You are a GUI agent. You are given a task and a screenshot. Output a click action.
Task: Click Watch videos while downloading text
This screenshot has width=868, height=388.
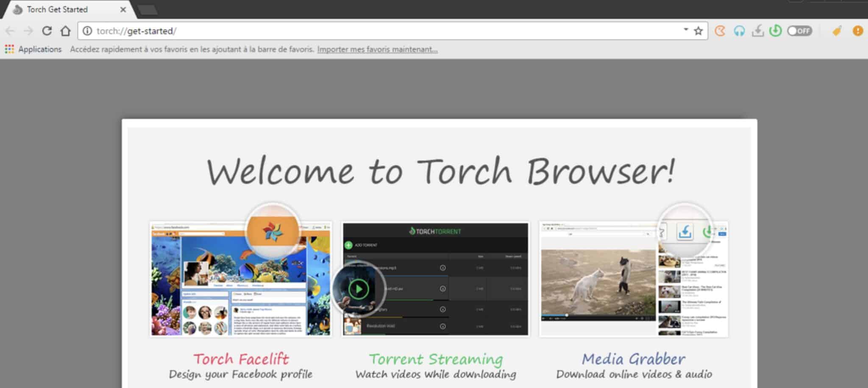[436, 374]
